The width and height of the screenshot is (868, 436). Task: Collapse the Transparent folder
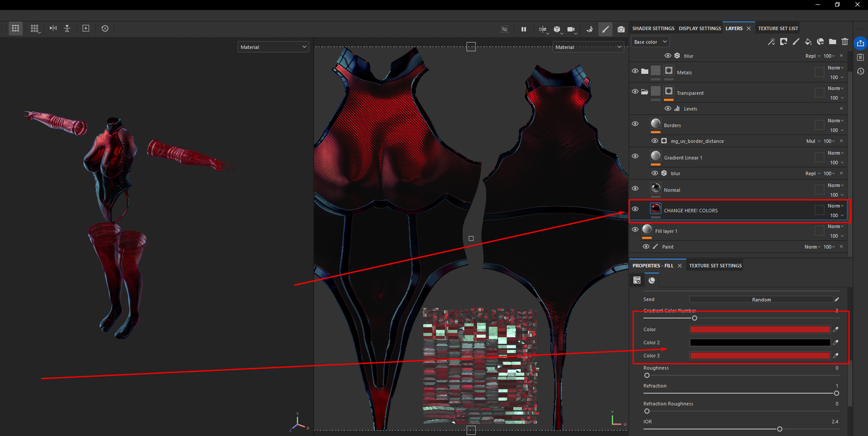point(644,92)
